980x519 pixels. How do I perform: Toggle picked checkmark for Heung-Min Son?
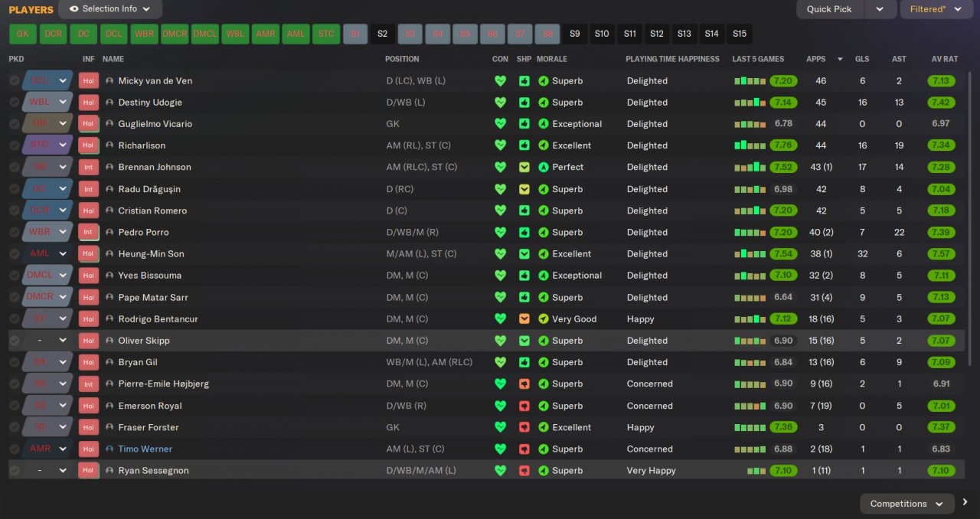click(15, 253)
